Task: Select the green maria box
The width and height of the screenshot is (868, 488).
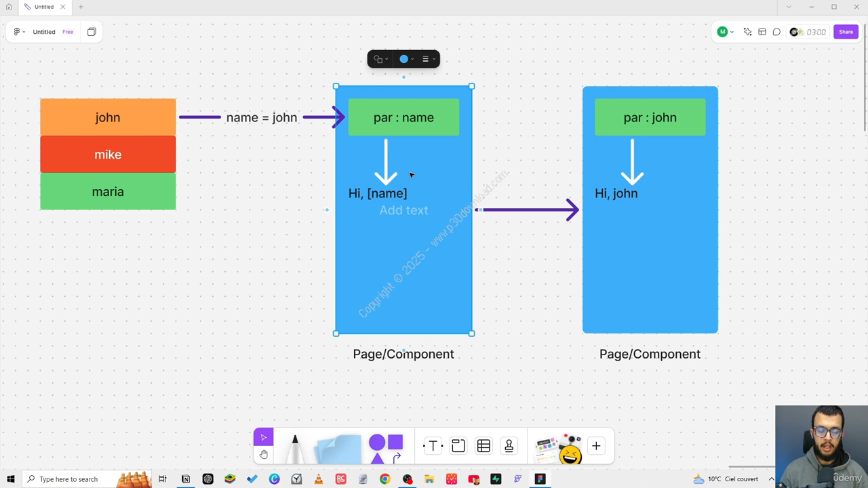Action: pos(108,192)
